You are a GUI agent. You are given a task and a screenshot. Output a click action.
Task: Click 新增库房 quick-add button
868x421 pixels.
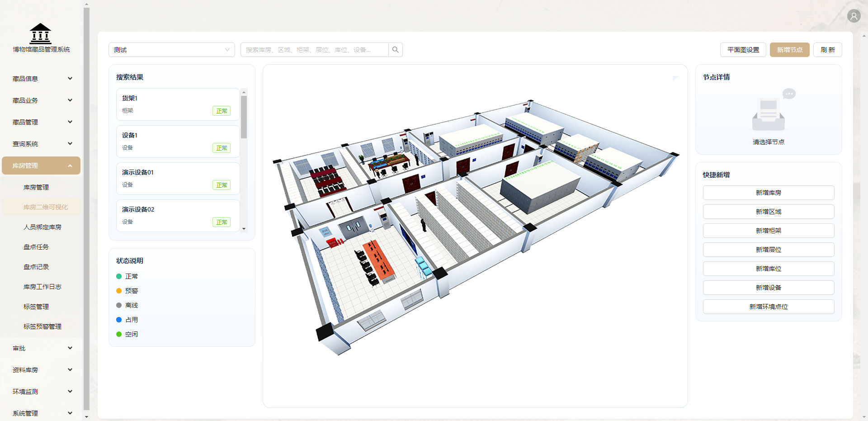(x=769, y=193)
